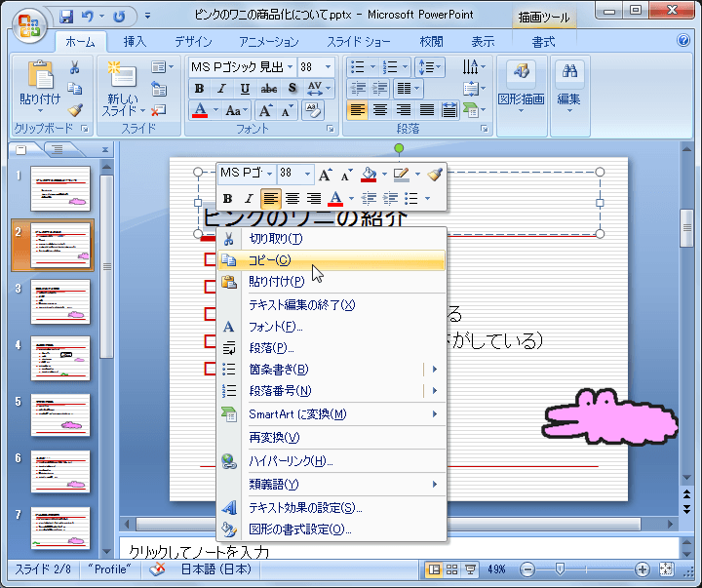Switch to slide sorter view
The height and width of the screenshot is (588, 702).
[451, 569]
